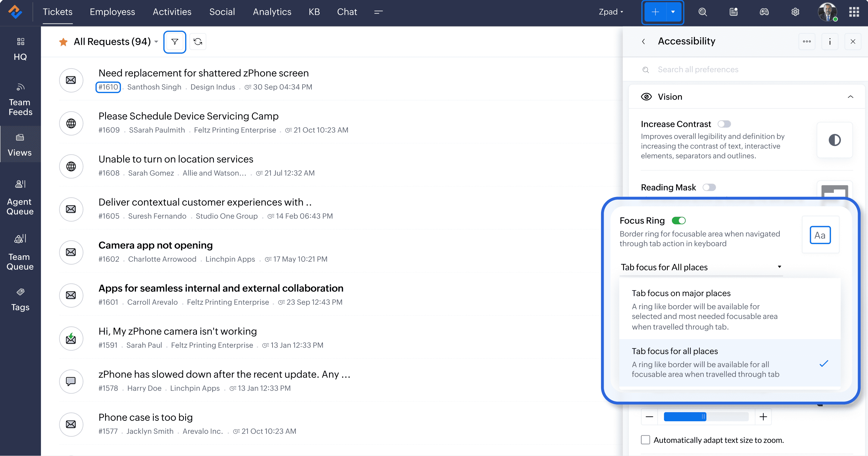868x456 pixels.
Task: Refresh the All Requests list
Action: [198, 42]
